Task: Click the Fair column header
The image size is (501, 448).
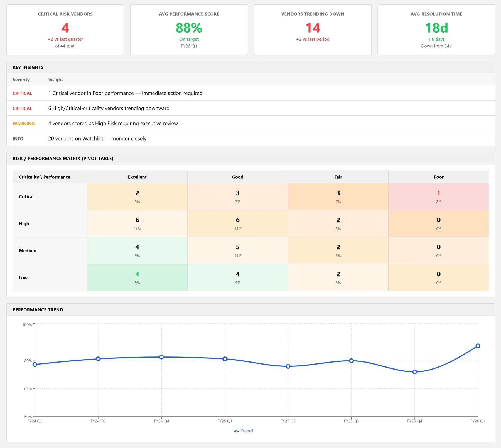Action: coord(338,177)
